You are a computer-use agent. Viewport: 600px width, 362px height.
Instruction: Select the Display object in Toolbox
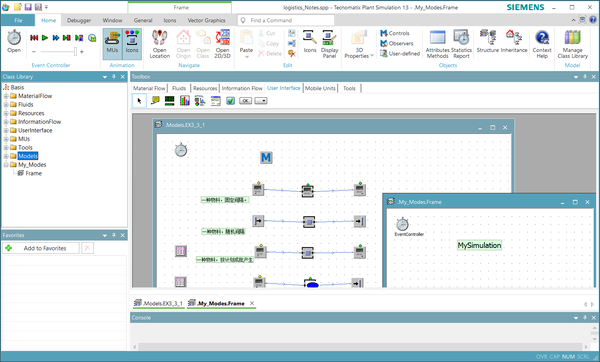tap(170, 101)
